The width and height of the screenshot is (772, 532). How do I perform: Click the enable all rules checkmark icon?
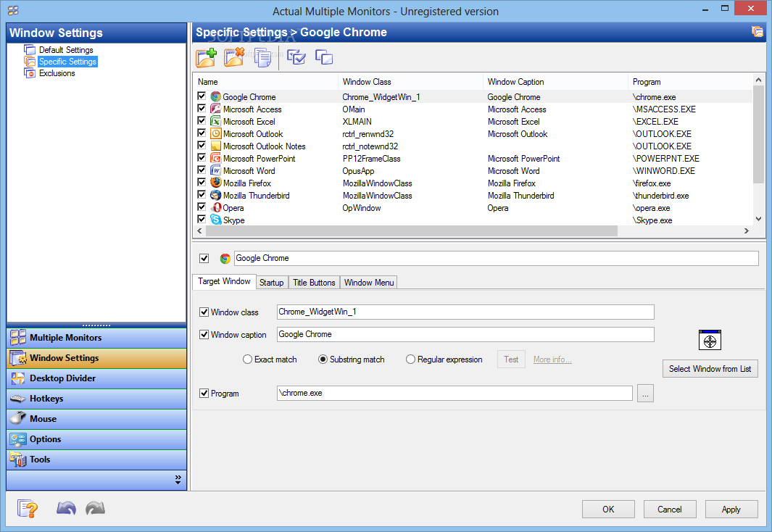296,57
